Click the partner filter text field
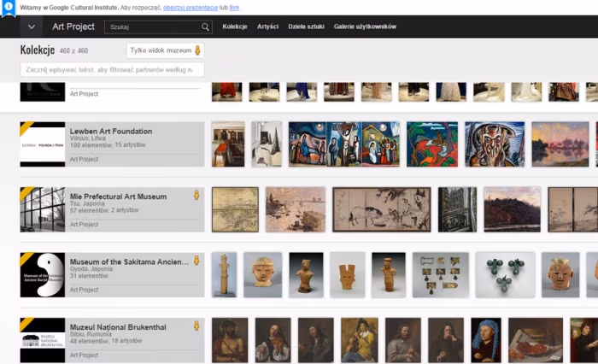Image resolution: width=598 pixels, height=364 pixels. [112, 69]
